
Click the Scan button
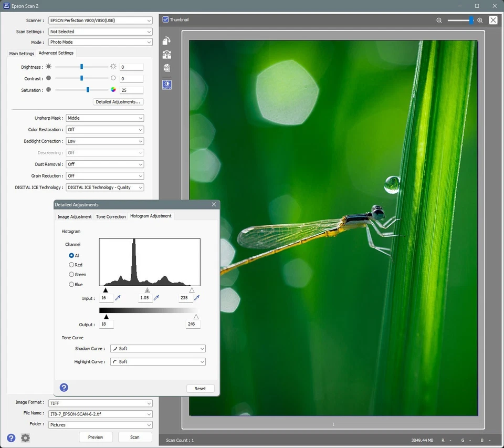[x=135, y=437]
